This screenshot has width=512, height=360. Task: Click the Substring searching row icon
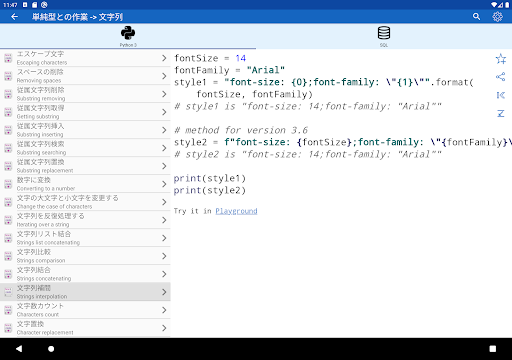coord(8,148)
